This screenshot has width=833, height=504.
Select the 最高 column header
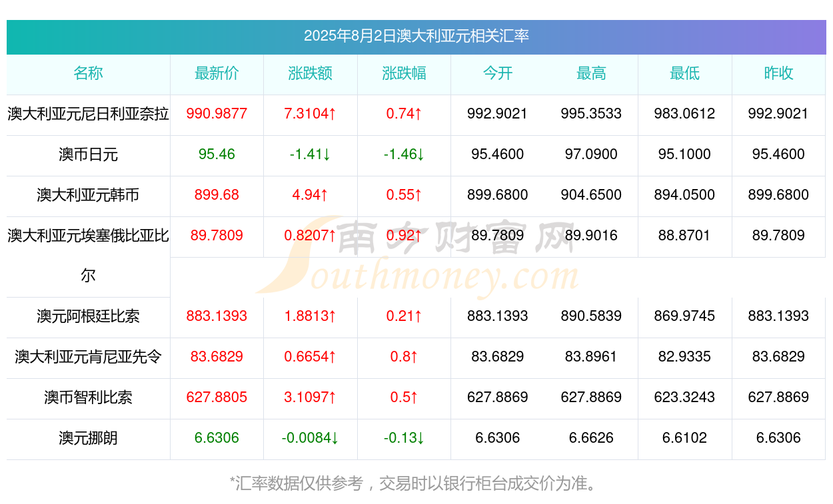point(591,73)
